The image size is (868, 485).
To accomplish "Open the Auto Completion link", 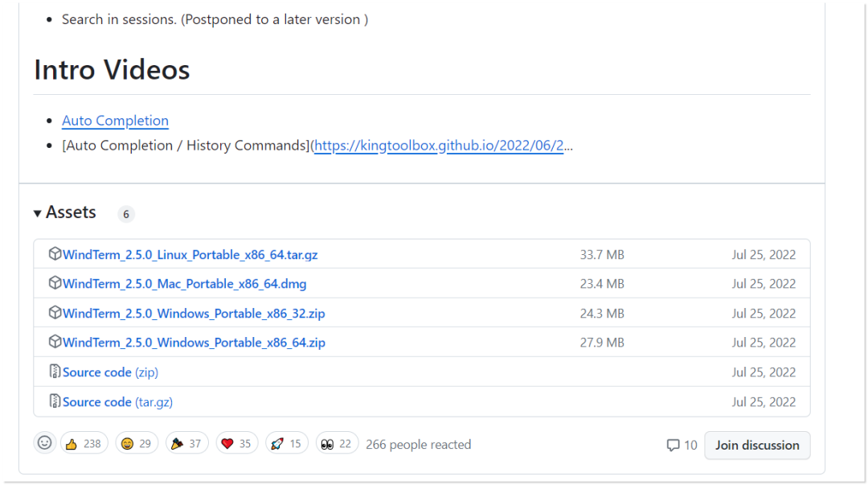I will (115, 121).
